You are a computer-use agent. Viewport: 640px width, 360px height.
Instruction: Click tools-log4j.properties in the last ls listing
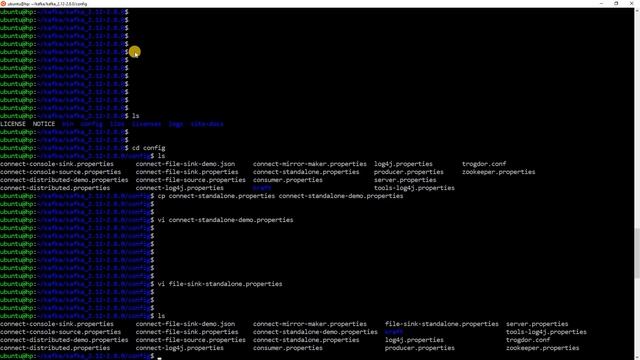click(547, 332)
